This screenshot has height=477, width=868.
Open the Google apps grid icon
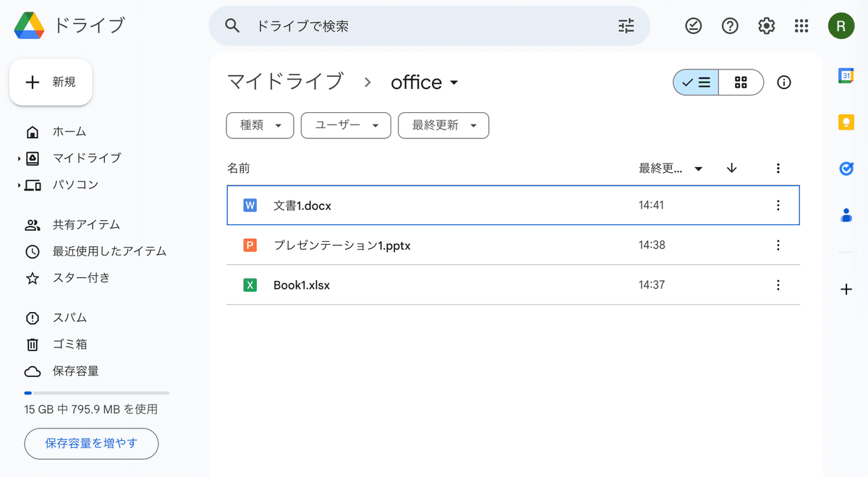pyautogui.click(x=801, y=26)
